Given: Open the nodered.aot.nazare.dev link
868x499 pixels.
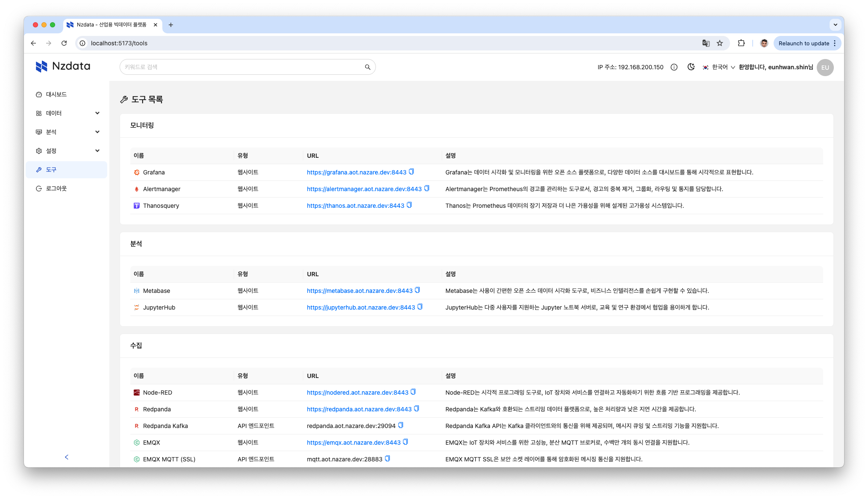Looking at the screenshot, I should tap(358, 393).
